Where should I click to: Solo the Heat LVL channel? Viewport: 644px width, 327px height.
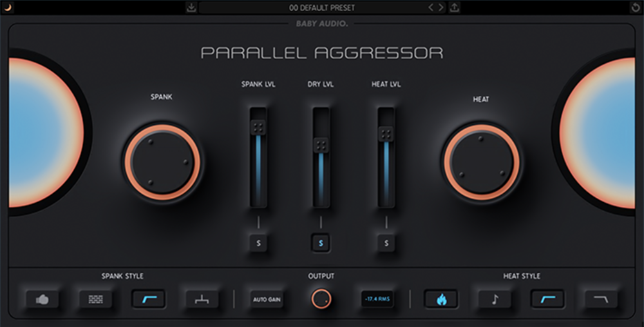pyautogui.click(x=386, y=243)
